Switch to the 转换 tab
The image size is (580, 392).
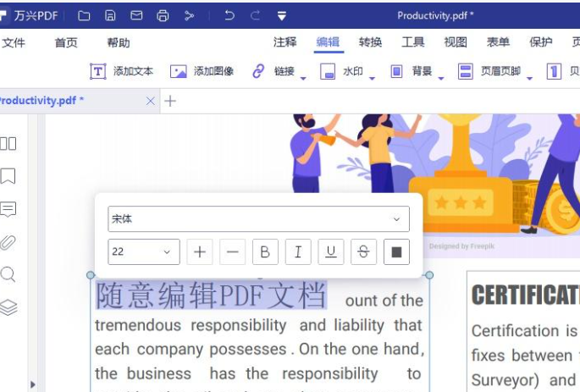click(x=370, y=42)
